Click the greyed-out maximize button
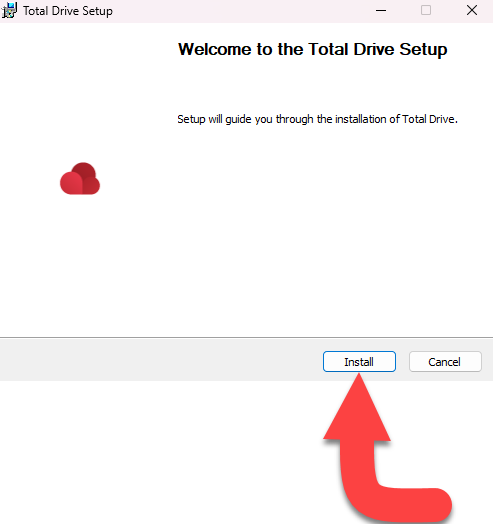This screenshot has width=493, height=524. click(426, 10)
